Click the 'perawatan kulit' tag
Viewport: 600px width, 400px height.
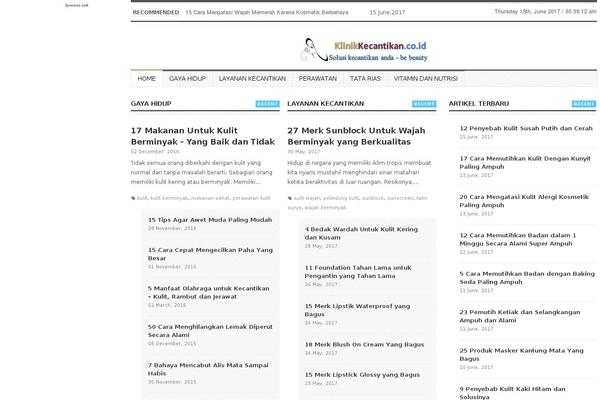(x=251, y=198)
